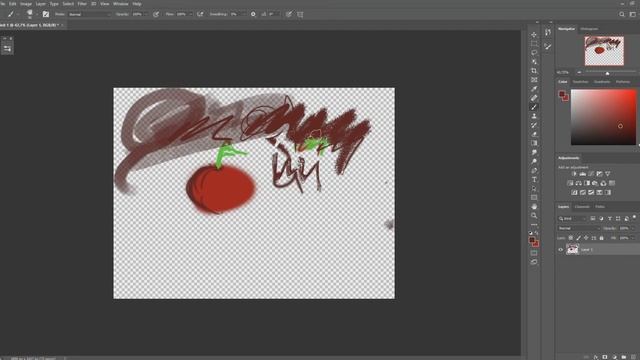Toggle lock image pixels
This screenshot has height=360, width=640.
click(x=578, y=238)
